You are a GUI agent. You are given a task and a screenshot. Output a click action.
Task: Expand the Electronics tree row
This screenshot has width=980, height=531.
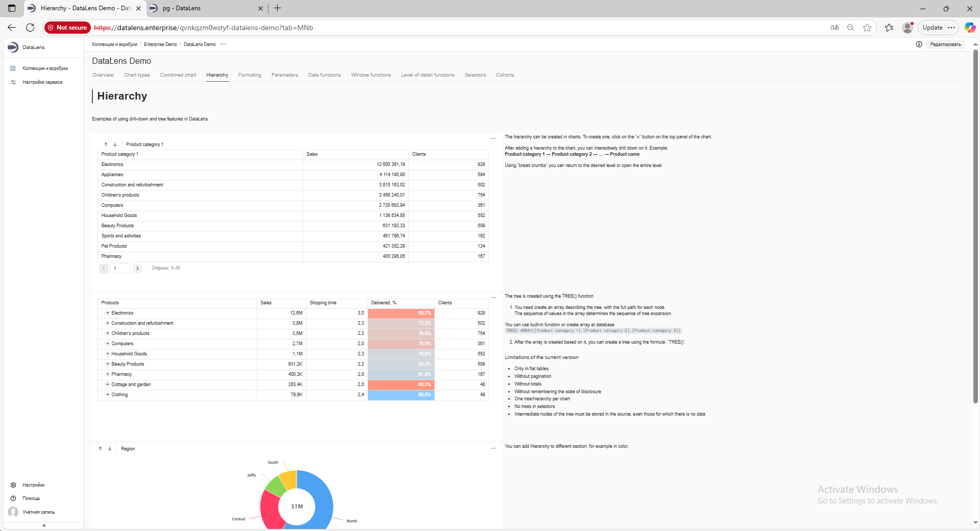(108, 313)
